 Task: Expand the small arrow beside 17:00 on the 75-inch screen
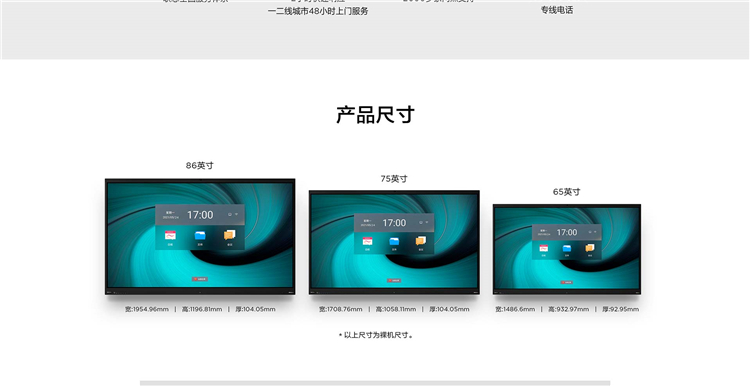(427, 222)
